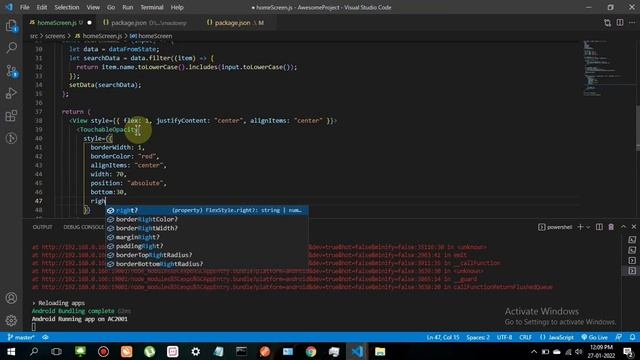Screen dimensions: 640x360
Task: Click the feedback icon in status bar
Action: tap(619, 337)
